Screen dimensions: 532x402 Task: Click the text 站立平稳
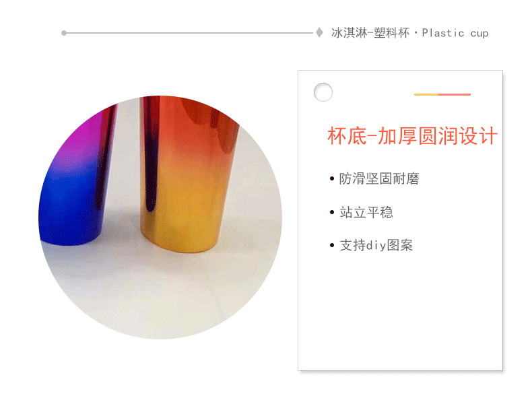(366, 212)
